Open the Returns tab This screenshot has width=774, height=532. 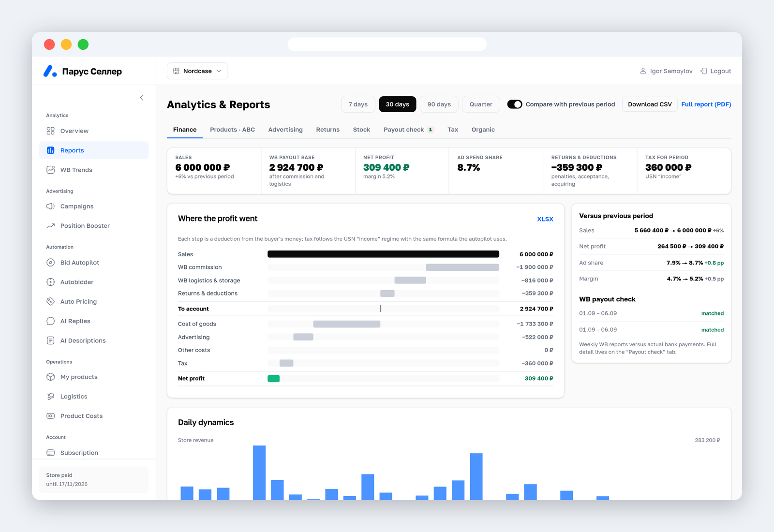pyautogui.click(x=327, y=130)
